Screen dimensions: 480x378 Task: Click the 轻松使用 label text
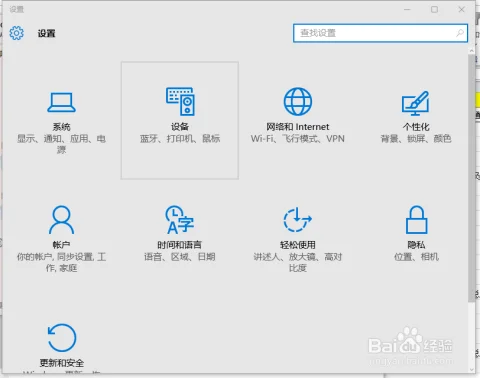(298, 245)
